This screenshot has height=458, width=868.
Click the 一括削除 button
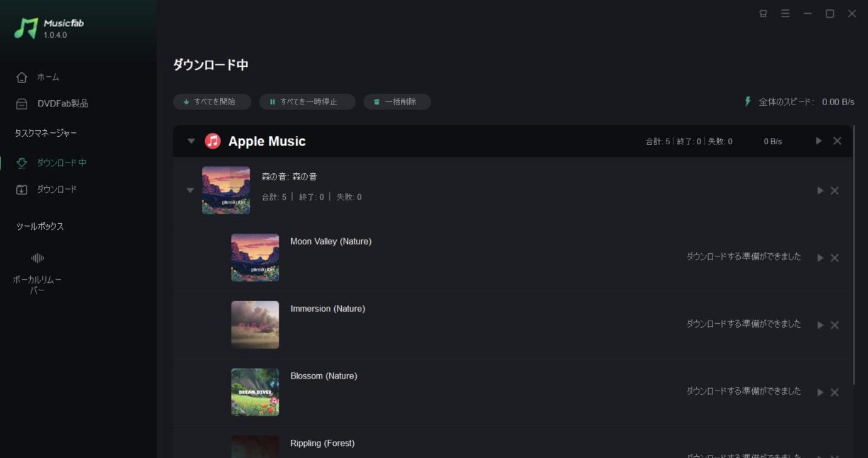397,101
